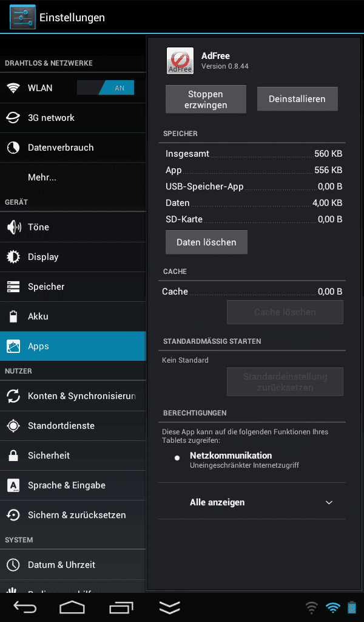Tap the Display brightness icon
Image resolution: width=364 pixels, height=622 pixels.
[x=13, y=257]
